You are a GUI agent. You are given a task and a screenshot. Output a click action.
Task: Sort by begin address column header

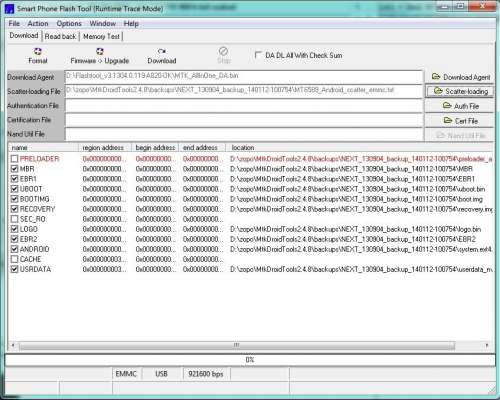click(155, 147)
